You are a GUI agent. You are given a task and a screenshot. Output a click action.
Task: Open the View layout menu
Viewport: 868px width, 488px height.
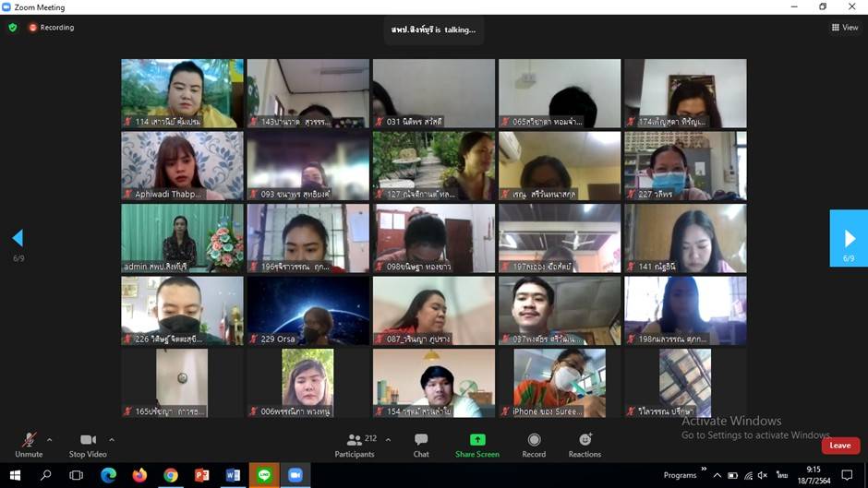(844, 28)
